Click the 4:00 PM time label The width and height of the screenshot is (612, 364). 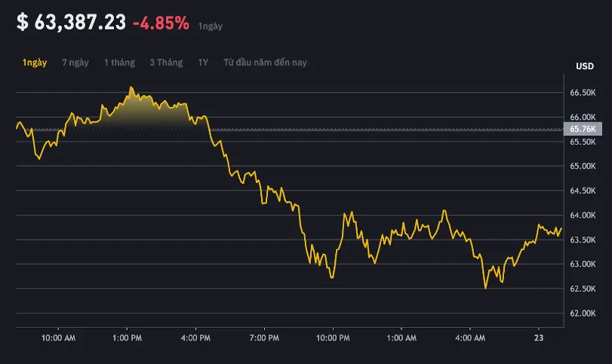[195, 338]
